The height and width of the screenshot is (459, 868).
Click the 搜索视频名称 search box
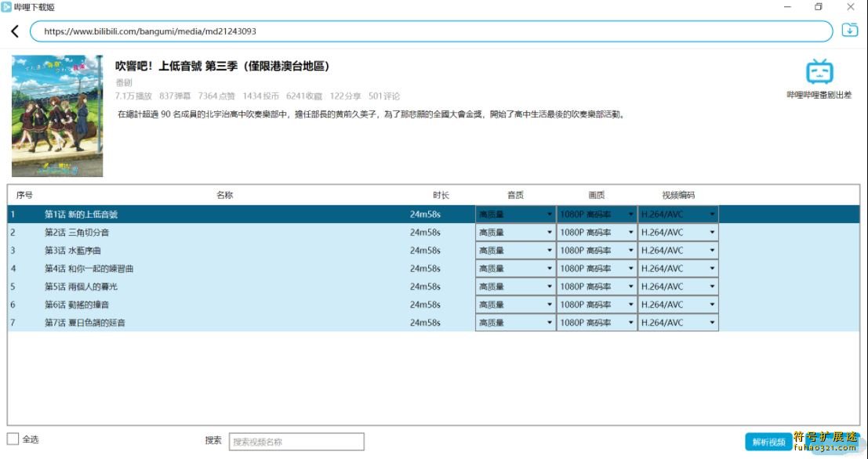[296, 441]
